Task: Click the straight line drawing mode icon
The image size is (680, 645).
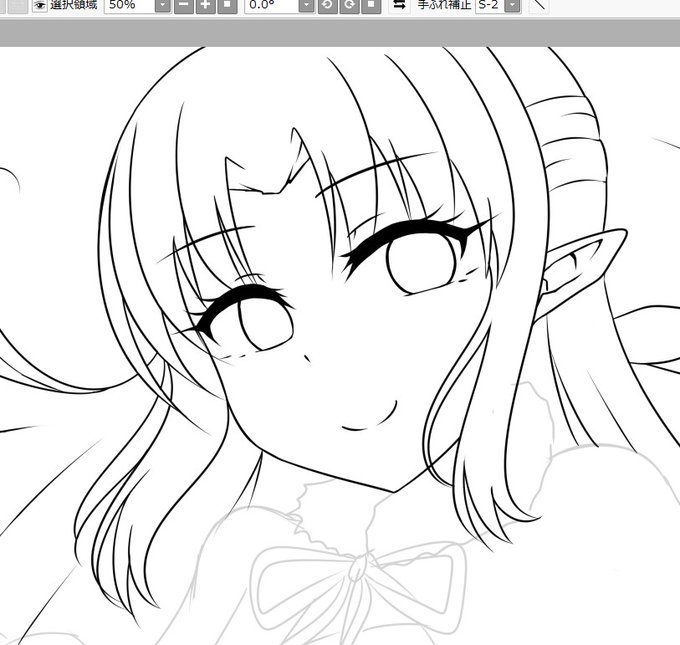Action: 539,5
